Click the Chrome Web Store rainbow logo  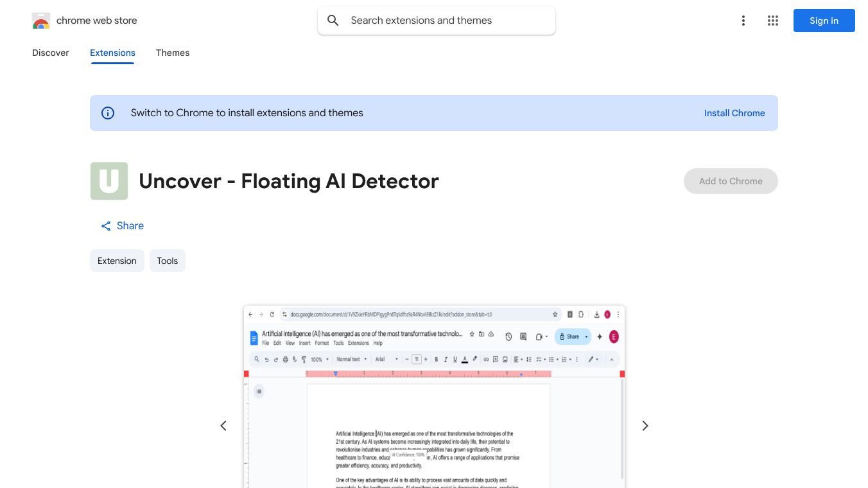tap(41, 21)
